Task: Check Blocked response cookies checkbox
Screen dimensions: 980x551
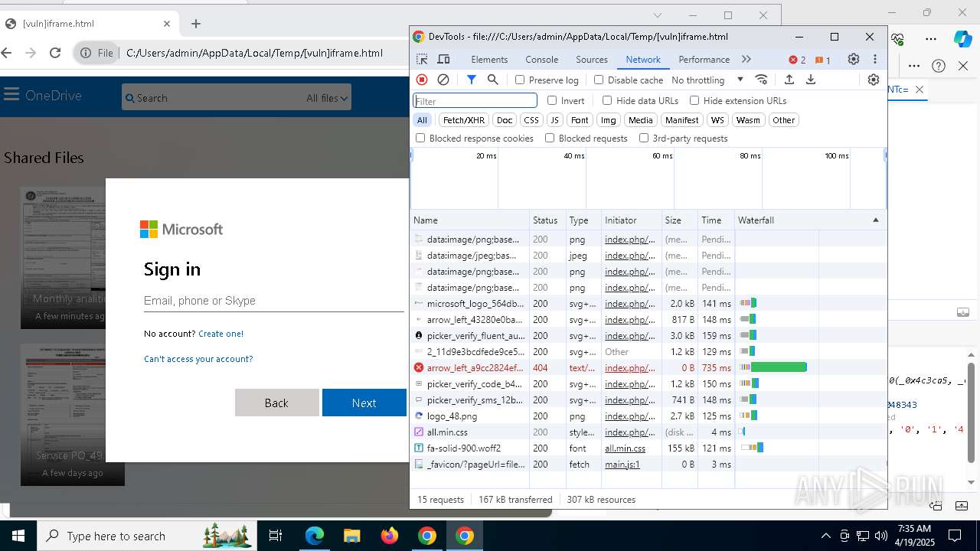Action: pos(420,138)
